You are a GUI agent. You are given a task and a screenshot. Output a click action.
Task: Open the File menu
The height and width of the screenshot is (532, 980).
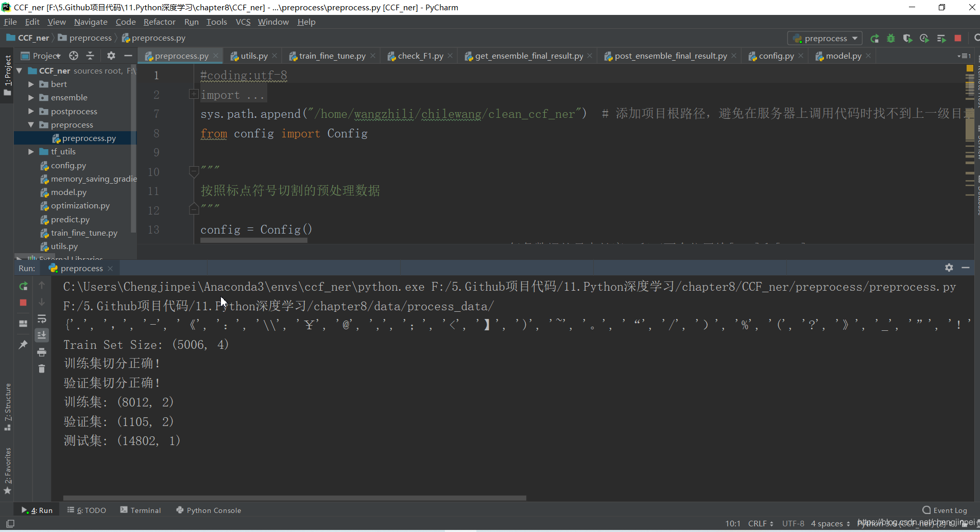coord(10,22)
